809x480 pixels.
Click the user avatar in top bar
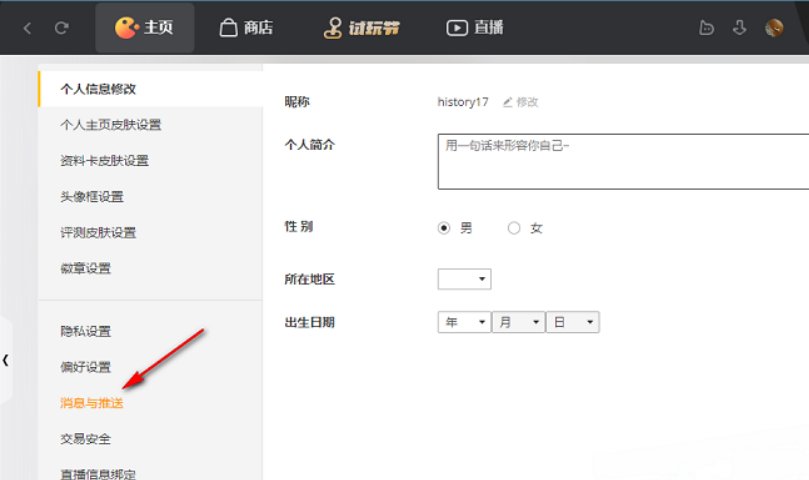coord(774,28)
